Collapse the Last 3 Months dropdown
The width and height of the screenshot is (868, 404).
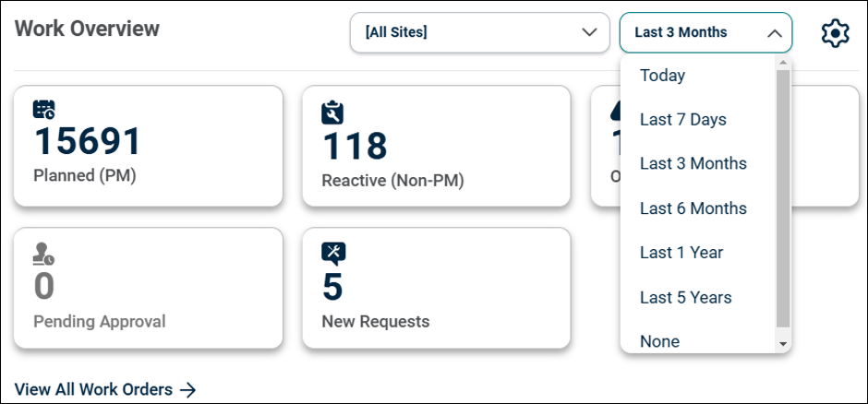point(705,32)
